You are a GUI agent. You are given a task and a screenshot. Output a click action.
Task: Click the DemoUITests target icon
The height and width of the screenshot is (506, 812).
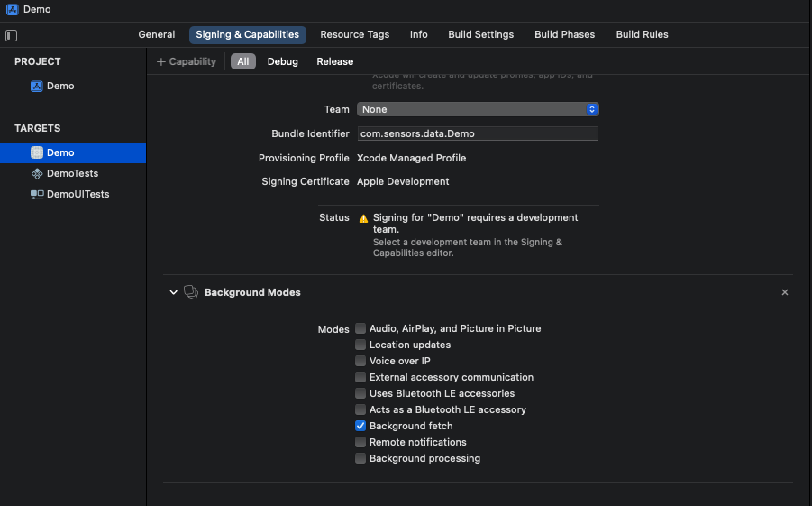coord(37,195)
